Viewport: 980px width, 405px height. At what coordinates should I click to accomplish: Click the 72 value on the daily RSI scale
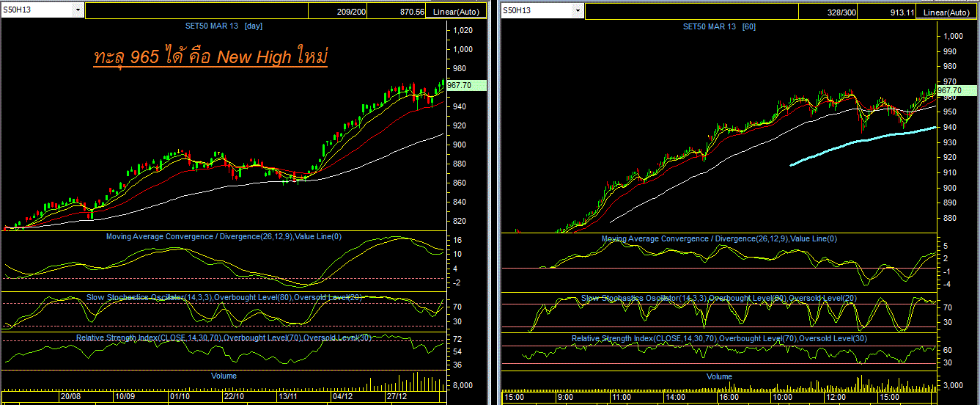(x=457, y=340)
